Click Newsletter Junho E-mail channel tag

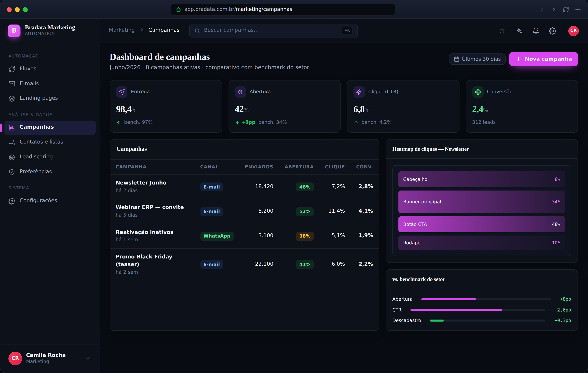[211, 187]
